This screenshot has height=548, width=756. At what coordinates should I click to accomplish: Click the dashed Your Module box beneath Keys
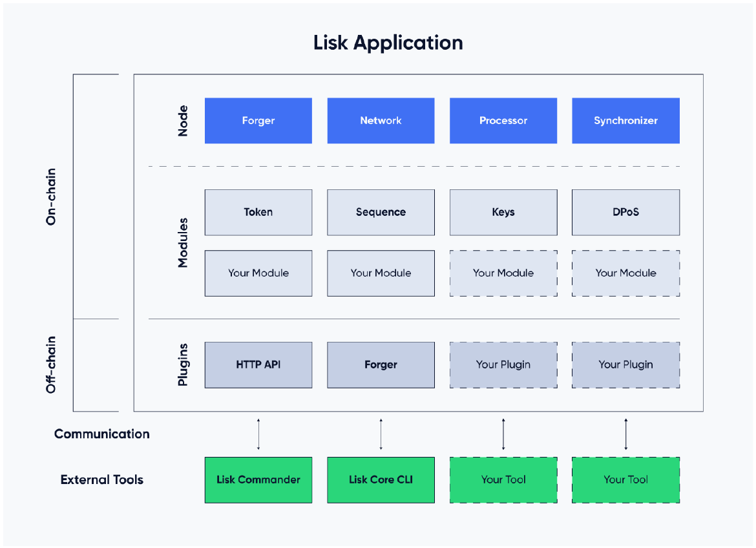pyautogui.click(x=503, y=273)
